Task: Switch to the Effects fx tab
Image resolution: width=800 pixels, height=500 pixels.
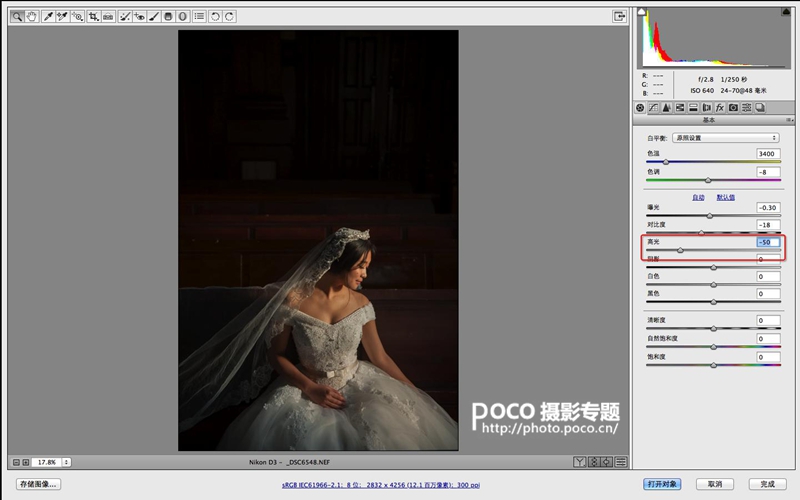Action: tap(720, 108)
